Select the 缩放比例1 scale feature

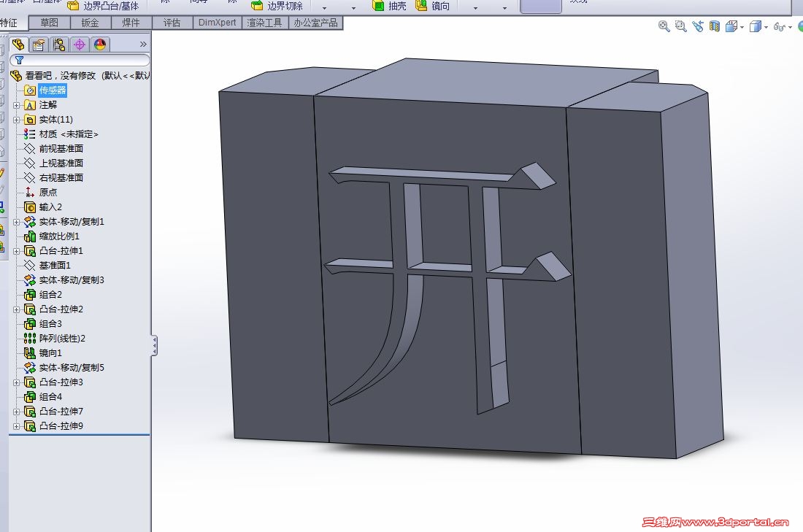point(52,236)
